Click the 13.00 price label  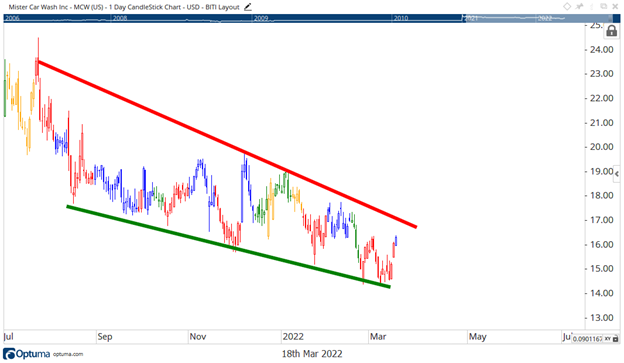[601, 318]
